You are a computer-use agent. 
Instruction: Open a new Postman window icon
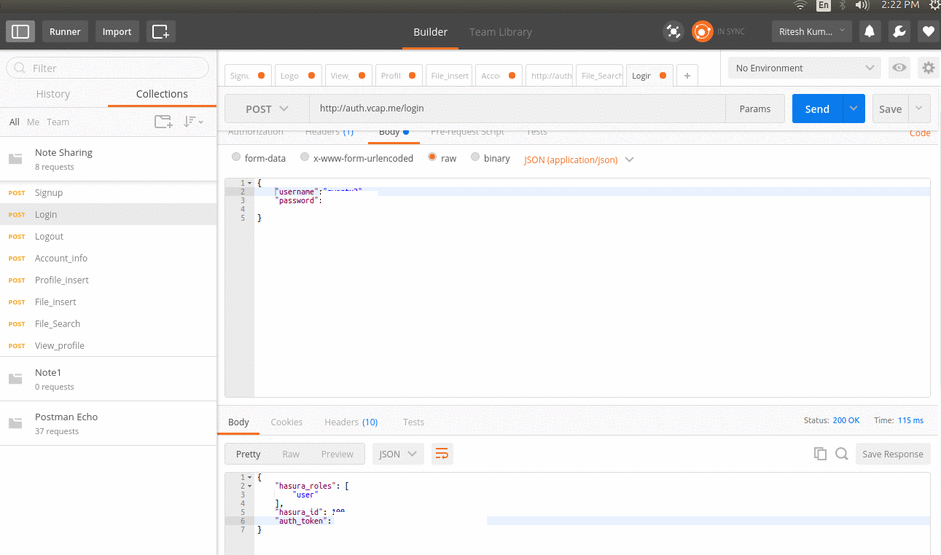click(x=160, y=31)
